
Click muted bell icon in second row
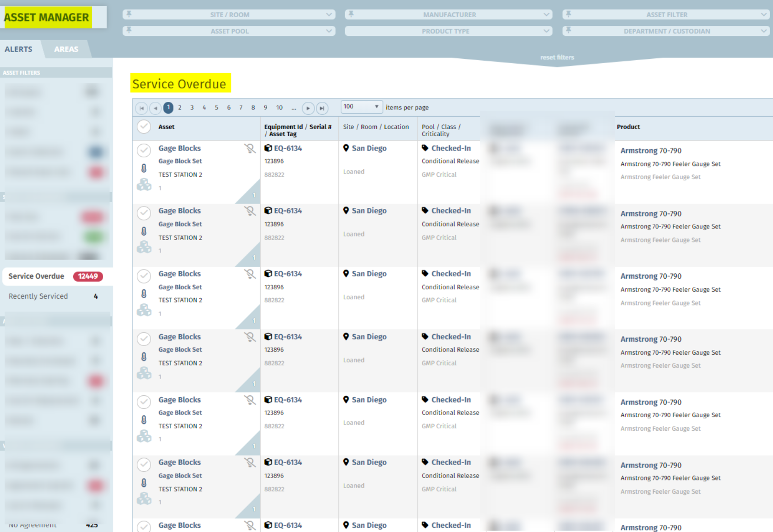250,211
